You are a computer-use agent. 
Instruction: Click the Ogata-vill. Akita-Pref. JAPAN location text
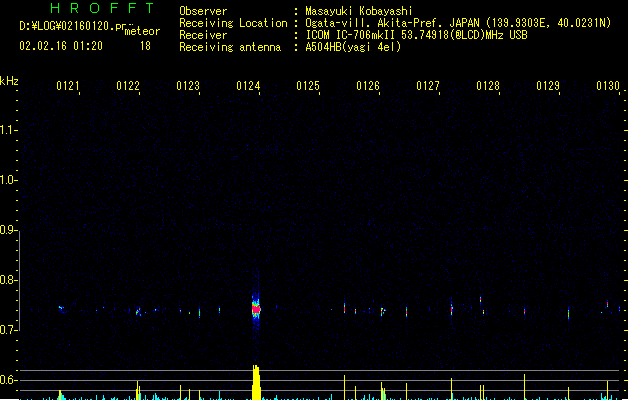coord(458,23)
